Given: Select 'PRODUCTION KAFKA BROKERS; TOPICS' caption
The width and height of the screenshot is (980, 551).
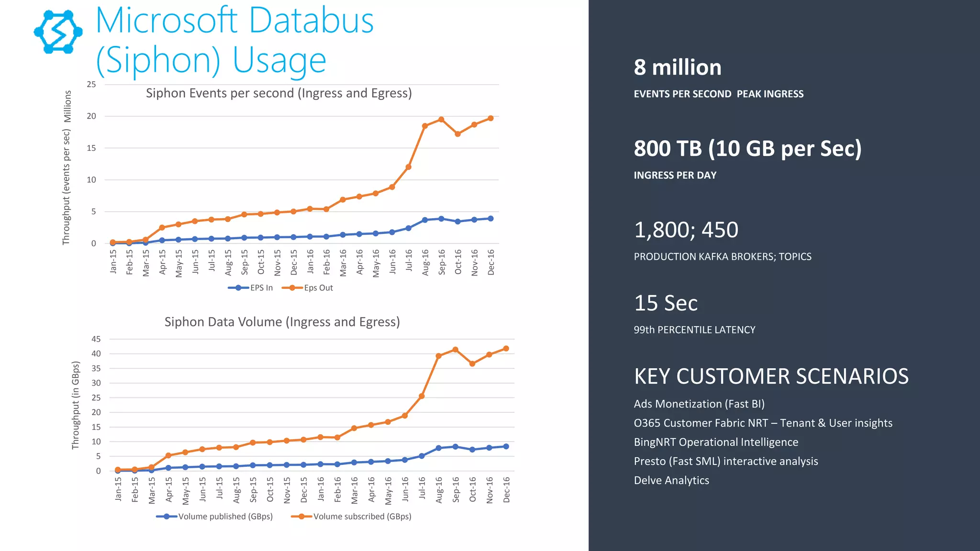Looking at the screenshot, I should click(x=723, y=257).
